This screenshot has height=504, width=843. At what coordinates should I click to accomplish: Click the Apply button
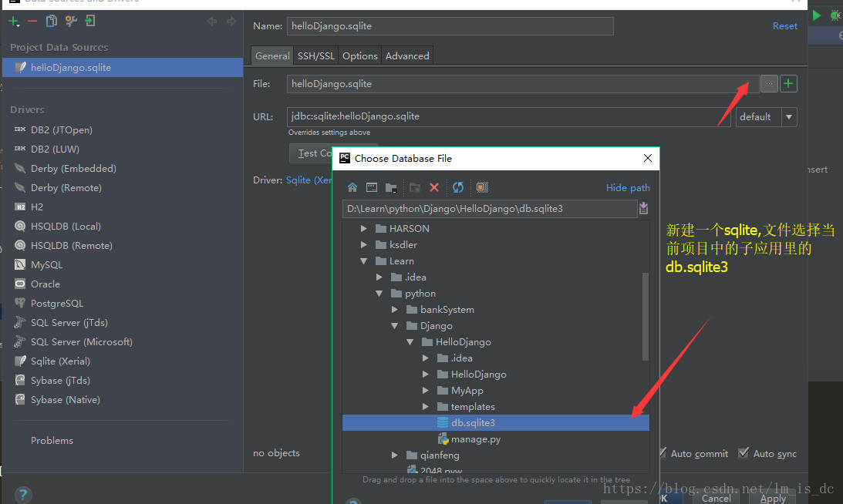pyautogui.click(x=773, y=498)
